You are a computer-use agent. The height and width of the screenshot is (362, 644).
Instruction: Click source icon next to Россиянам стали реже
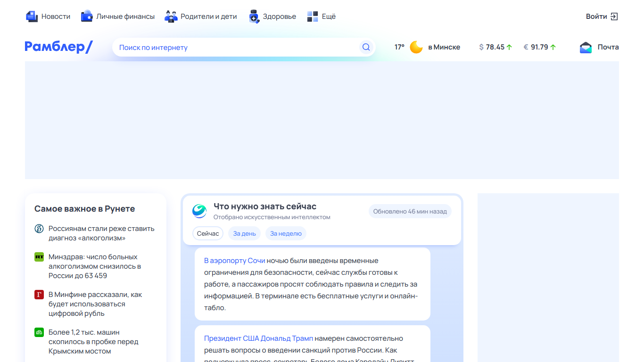coord(39,229)
